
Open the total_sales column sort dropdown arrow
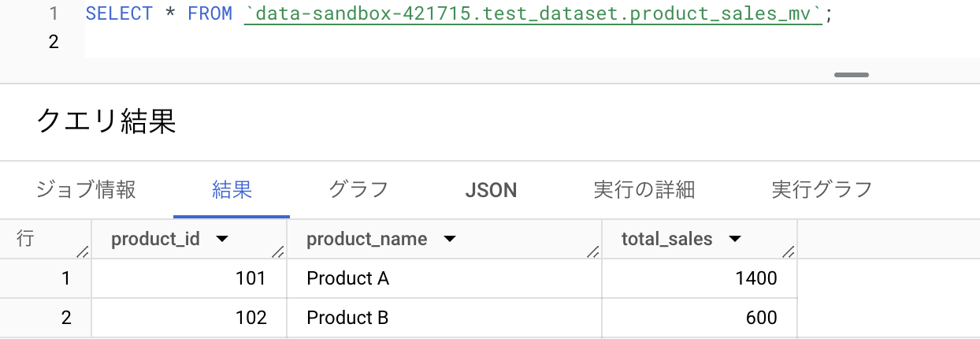click(734, 240)
